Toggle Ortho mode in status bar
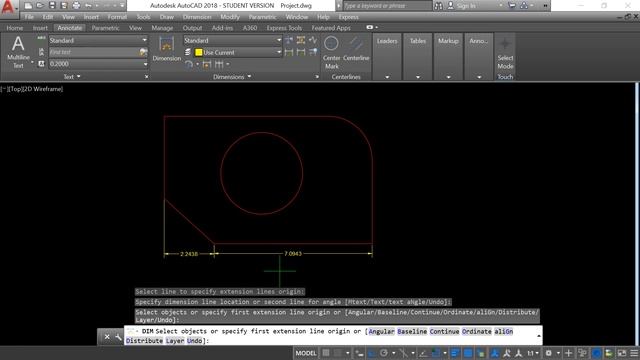The width and height of the screenshot is (640, 360). 371,353
